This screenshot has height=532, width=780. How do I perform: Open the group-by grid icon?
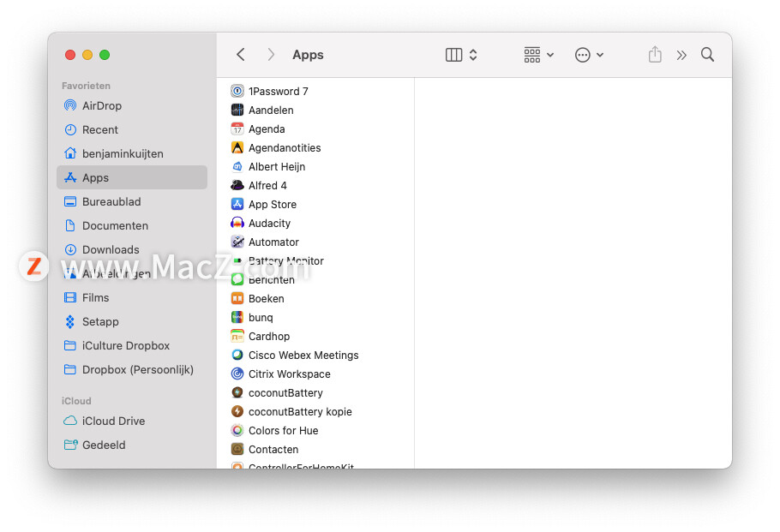pyautogui.click(x=531, y=55)
